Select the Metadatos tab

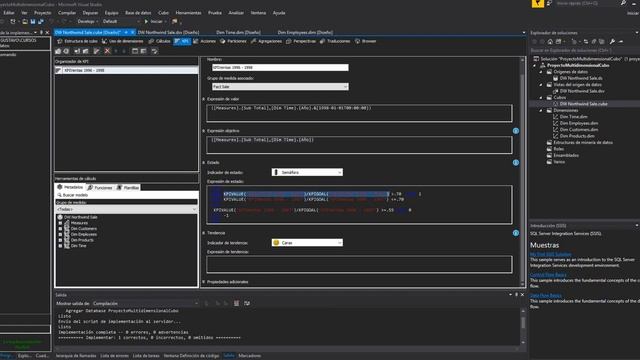point(70,187)
